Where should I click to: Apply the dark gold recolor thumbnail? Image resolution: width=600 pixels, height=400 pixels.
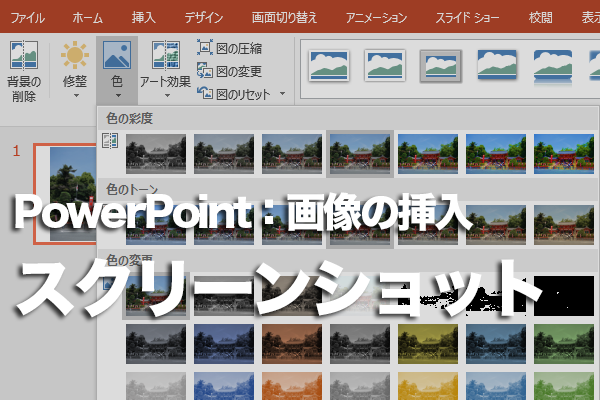point(428,344)
